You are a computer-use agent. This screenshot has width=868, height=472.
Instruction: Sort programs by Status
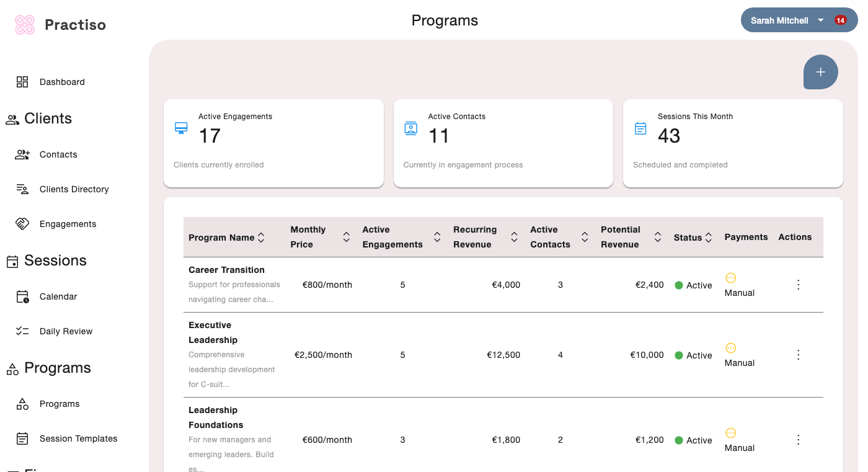(709, 237)
